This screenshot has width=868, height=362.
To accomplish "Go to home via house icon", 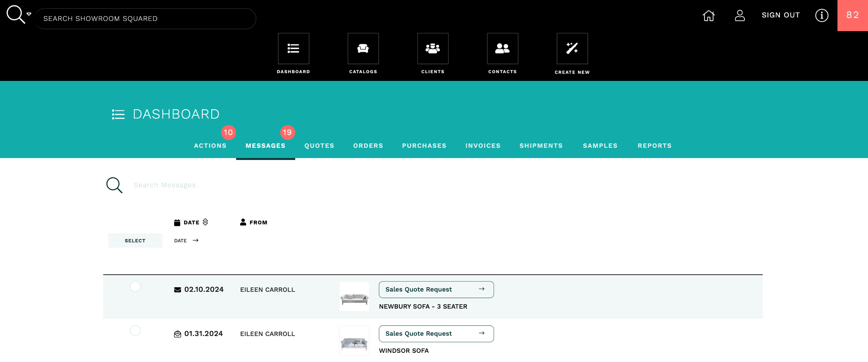I will (708, 15).
